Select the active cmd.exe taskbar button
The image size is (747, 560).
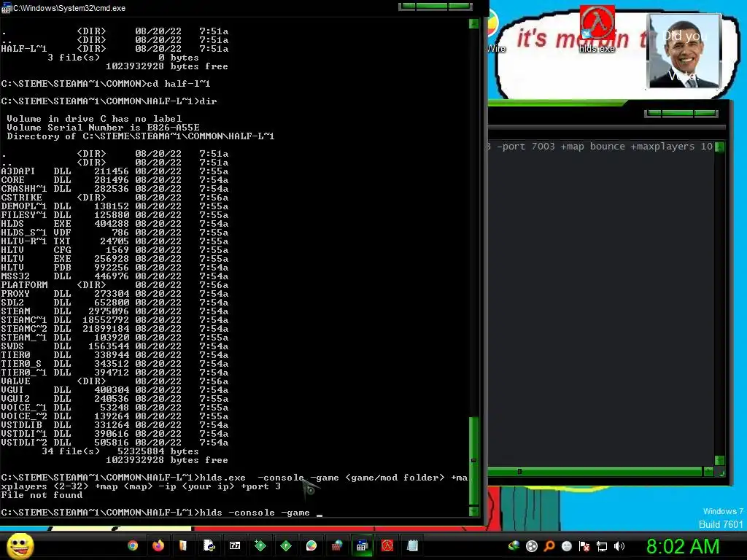pos(362,545)
